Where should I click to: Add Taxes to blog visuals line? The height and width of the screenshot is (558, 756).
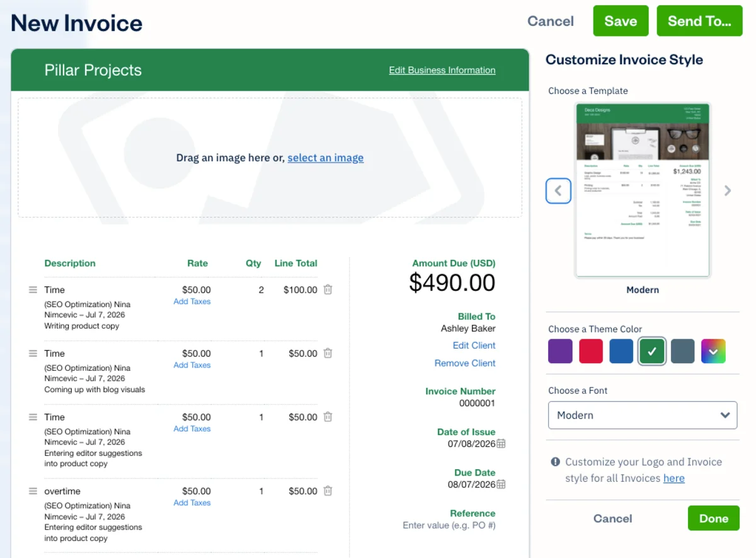point(192,365)
